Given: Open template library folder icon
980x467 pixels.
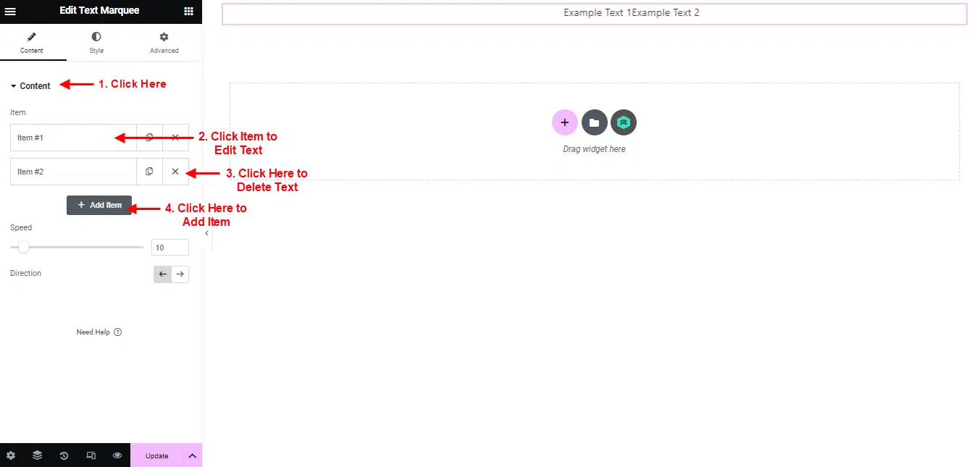Looking at the screenshot, I should coord(594,122).
